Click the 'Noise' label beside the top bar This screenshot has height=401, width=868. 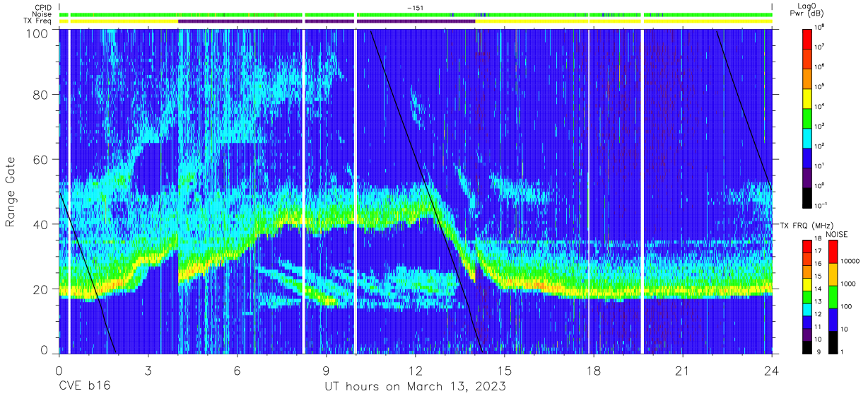[42, 14]
